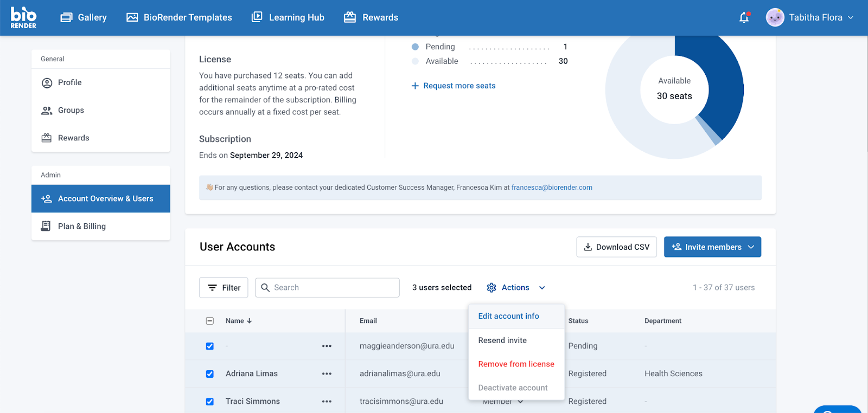This screenshot has height=413, width=868.
Task: Open Rewards in the sidebar
Action: tap(101, 138)
